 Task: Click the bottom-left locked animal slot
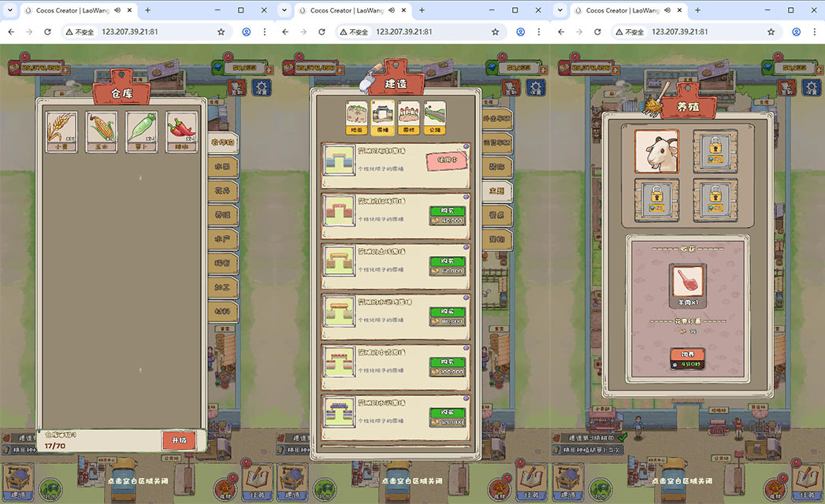656,201
